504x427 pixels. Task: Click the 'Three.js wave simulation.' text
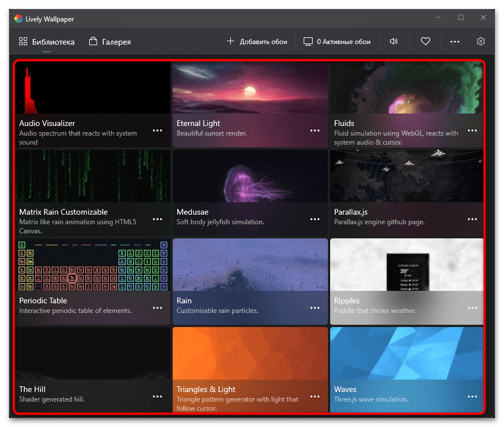pyautogui.click(x=371, y=399)
